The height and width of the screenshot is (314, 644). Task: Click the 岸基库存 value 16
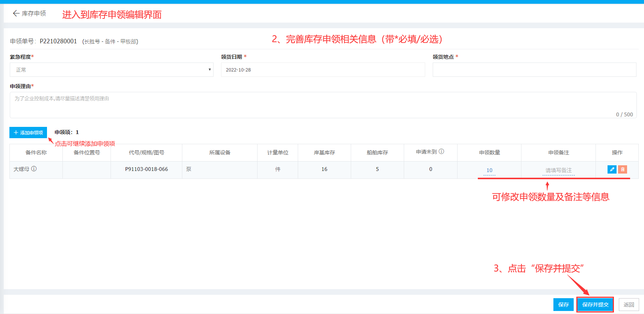coord(324,169)
